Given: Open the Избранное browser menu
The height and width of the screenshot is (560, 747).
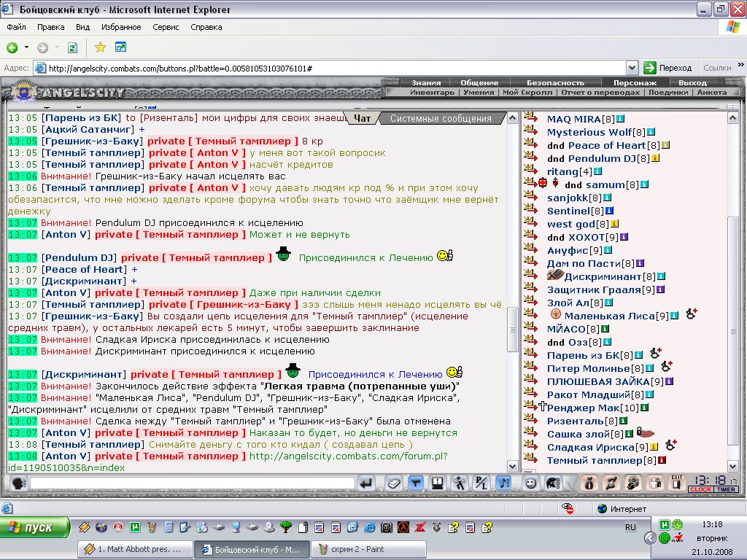Looking at the screenshot, I should click(x=121, y=27).
